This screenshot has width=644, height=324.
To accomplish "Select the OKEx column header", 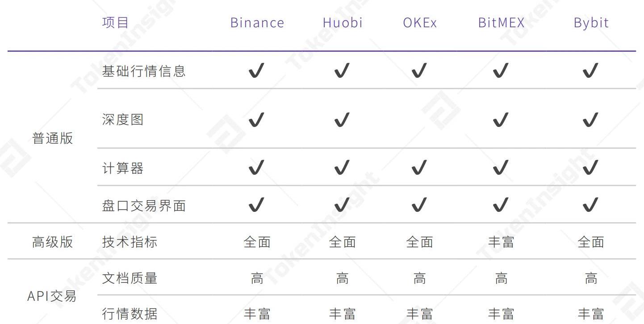I will (x=420, y=23).
